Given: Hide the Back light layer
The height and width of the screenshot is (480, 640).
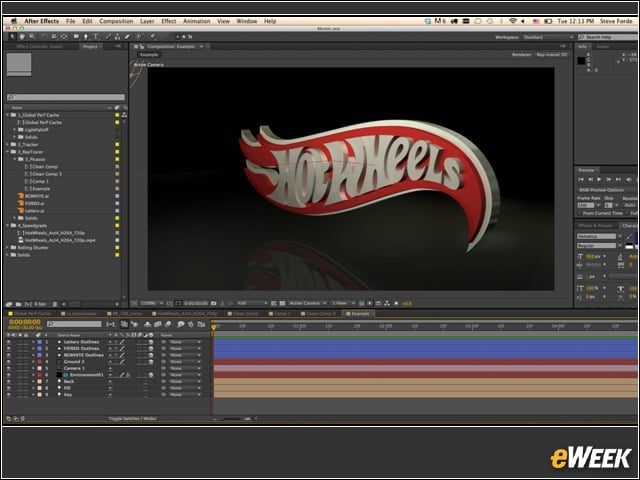Looking at the screenshot, I should (x=9, y=381).
